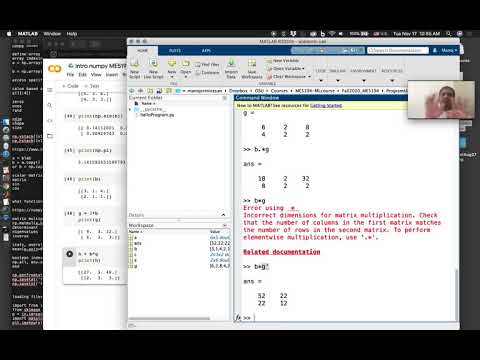Open the Colab Edit menu

(x=82, y=75)
